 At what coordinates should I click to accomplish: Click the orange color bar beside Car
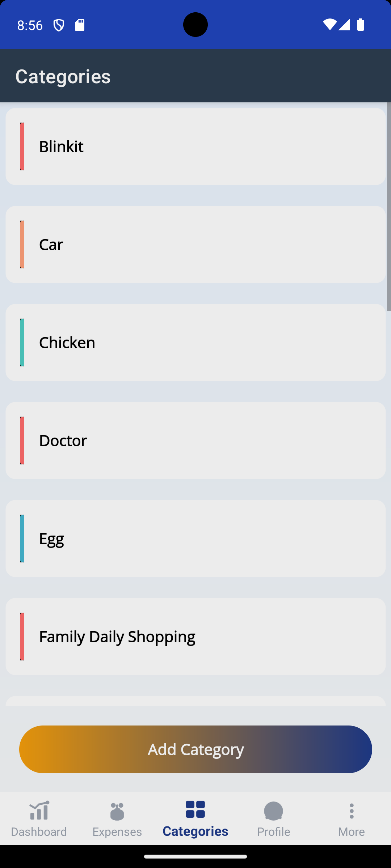click(22, 244)
